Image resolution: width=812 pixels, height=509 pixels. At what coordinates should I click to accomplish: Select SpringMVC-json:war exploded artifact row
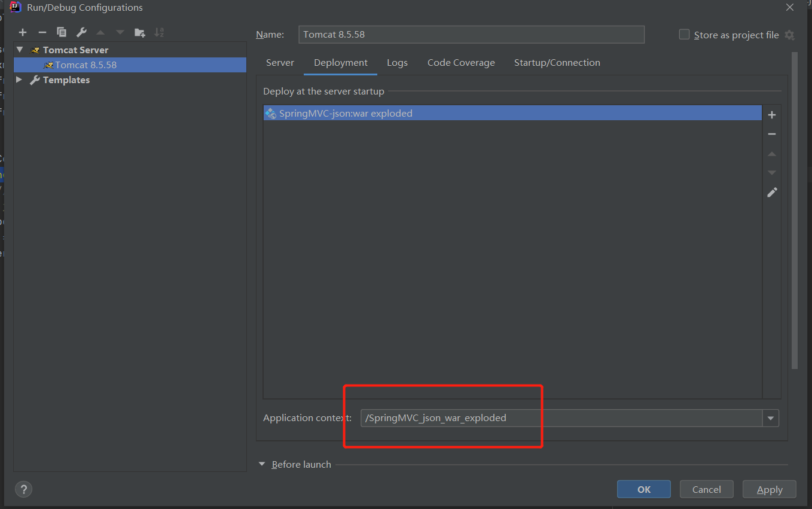pyautogui.click(x=512, y=113)
